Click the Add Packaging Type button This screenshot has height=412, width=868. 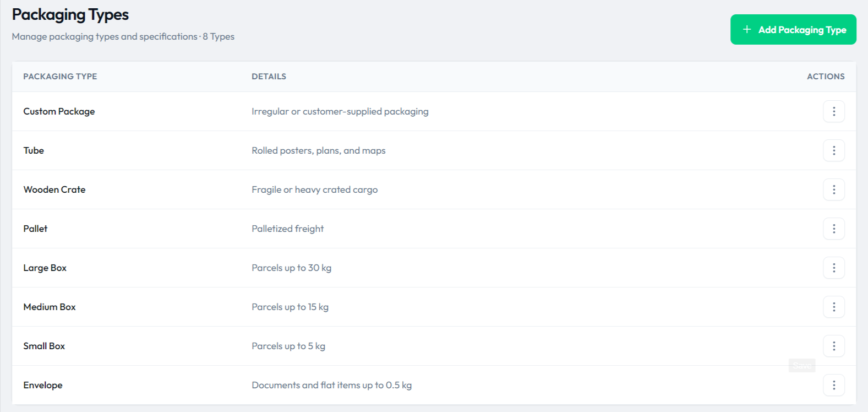click(793, 30)
